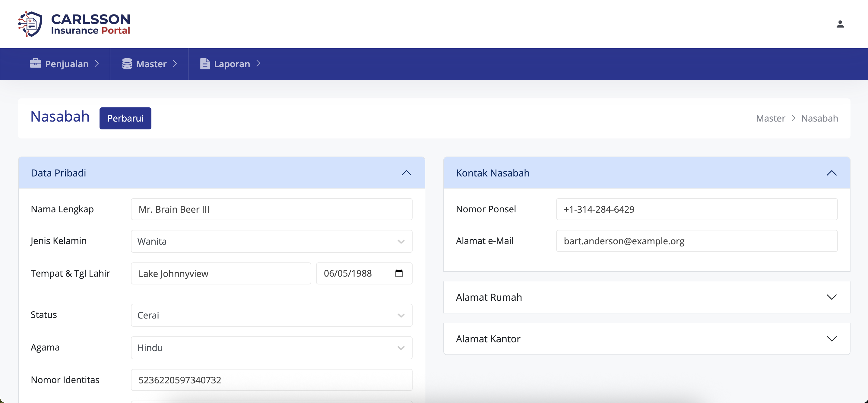Click the Nama Lengkap label
The width and height of the screenshot is (868, 403).
[62, 209]
